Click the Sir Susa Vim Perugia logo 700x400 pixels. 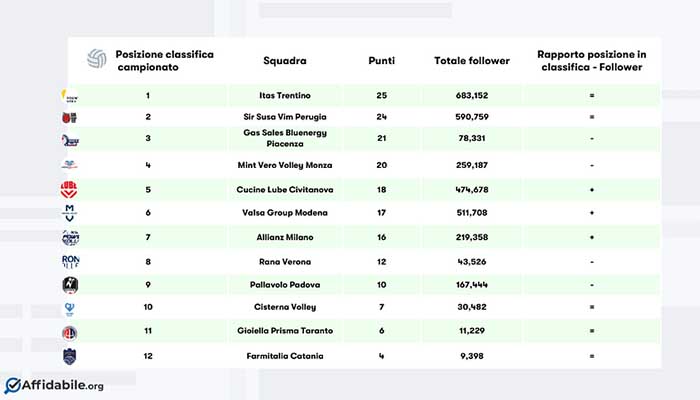click(x=70, y=118)
